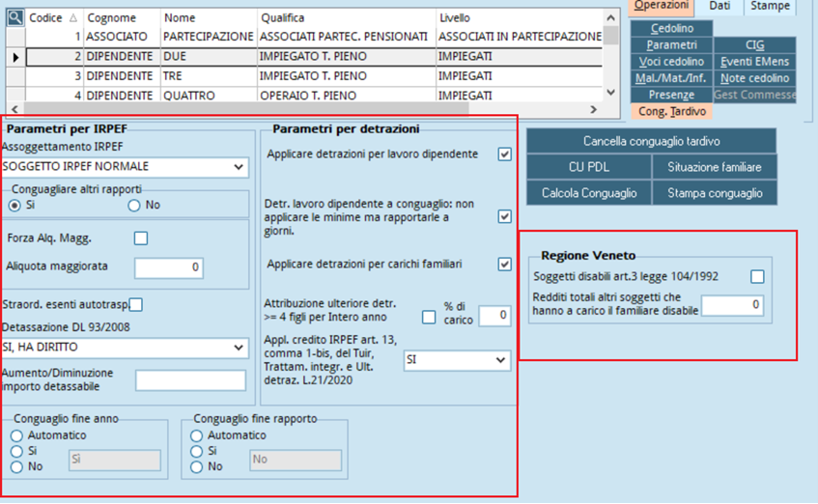The height and width of the screenshot is (504, 818).
Task: Open the Cedolino section
Action: tap(671, 28)
